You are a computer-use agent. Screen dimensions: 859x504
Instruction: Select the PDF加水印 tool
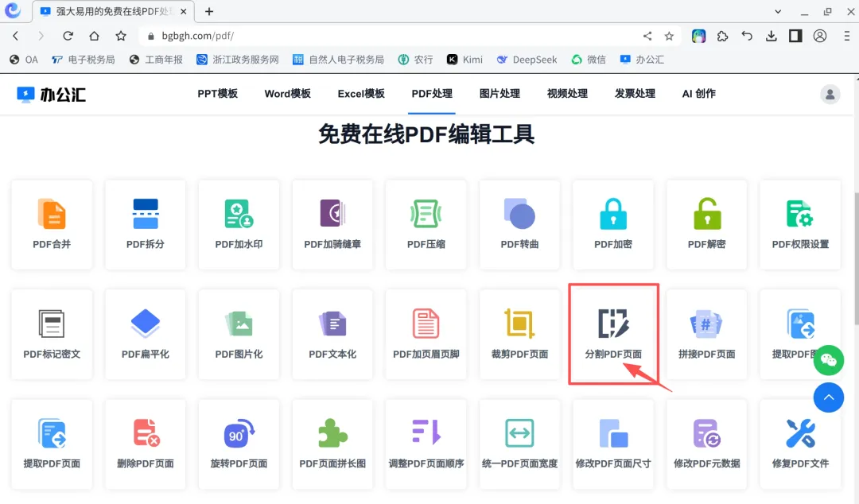(239, 225)
